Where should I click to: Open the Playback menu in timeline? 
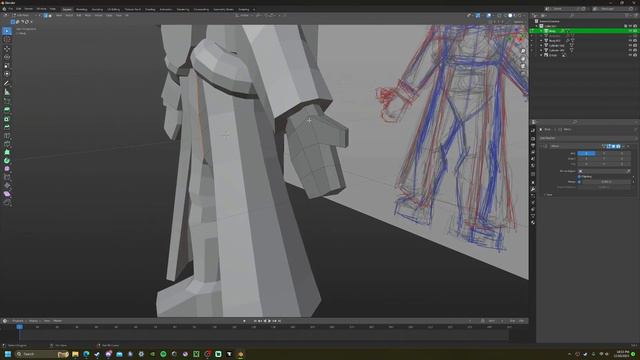(18, 321)
